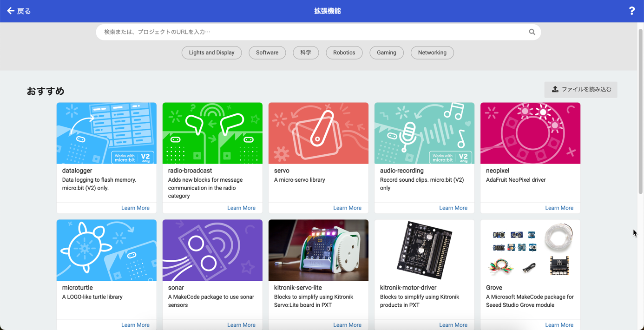
Task: Open Learn More for datalogger
Action: coord(135,208)
